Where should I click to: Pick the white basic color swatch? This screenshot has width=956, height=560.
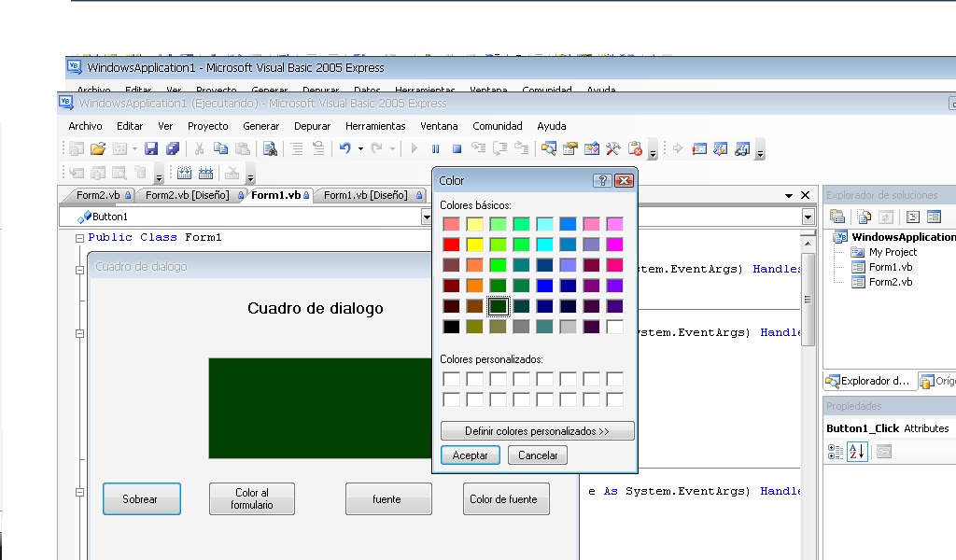pyautogui.click(x=614, y=327)
